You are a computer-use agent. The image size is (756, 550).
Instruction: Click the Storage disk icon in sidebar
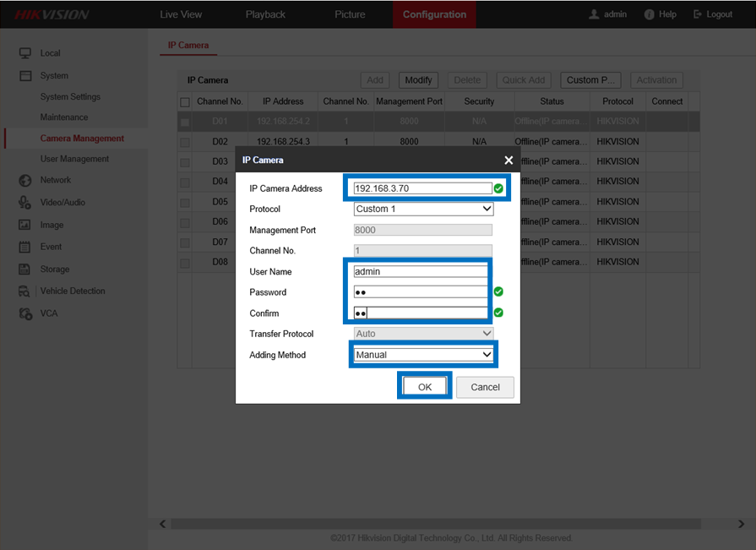pyautogui.click(x=24, y=269)
